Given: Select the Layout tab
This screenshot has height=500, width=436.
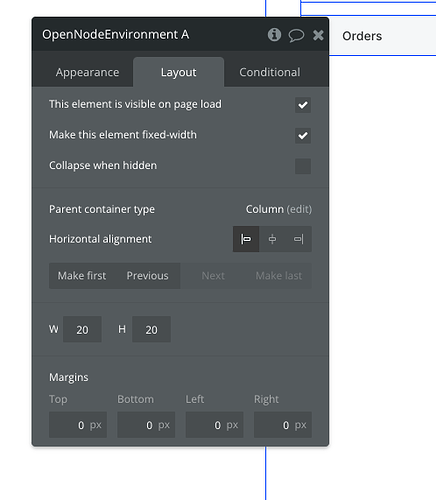Looking at the screenshot, I should point(178,72).
